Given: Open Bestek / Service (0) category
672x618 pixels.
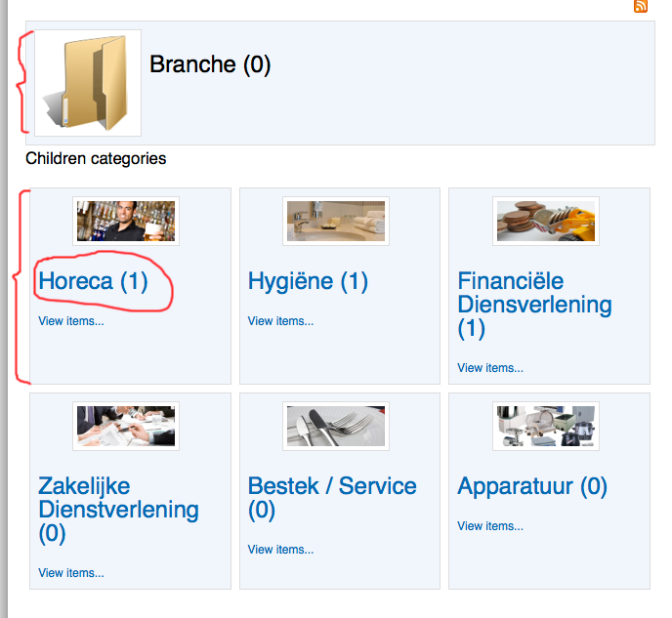Looking at the screenshot, I should click(332, 498).
